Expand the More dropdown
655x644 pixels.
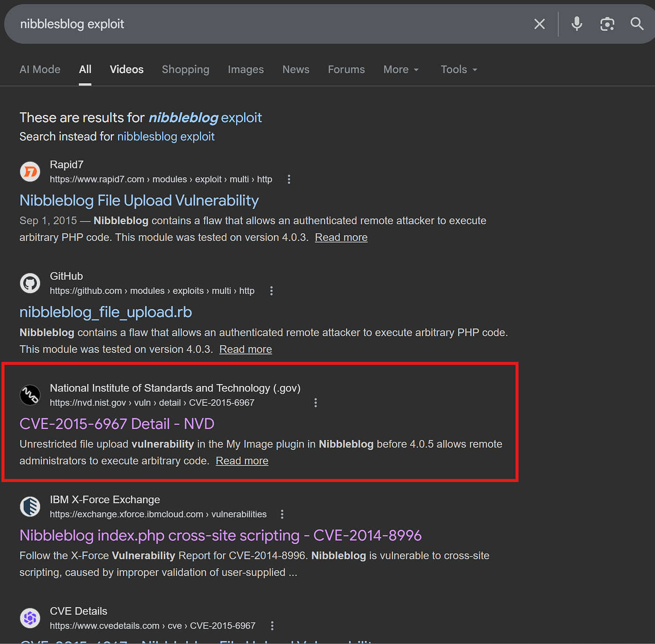coord(401,69)
